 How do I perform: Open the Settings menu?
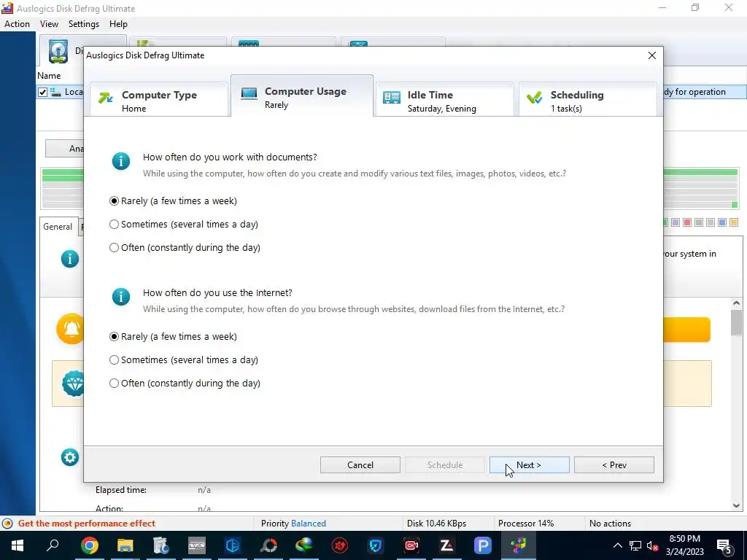pyautogui.click(x=84, y=24)
